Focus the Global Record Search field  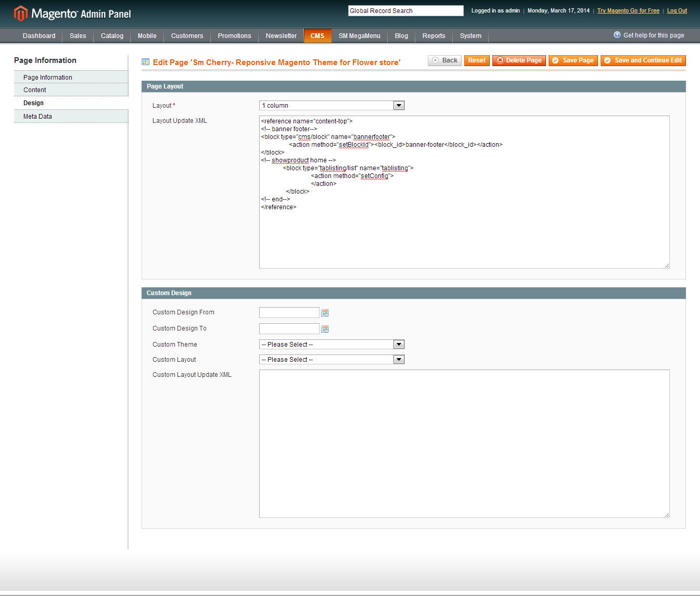tap(406, 11)
